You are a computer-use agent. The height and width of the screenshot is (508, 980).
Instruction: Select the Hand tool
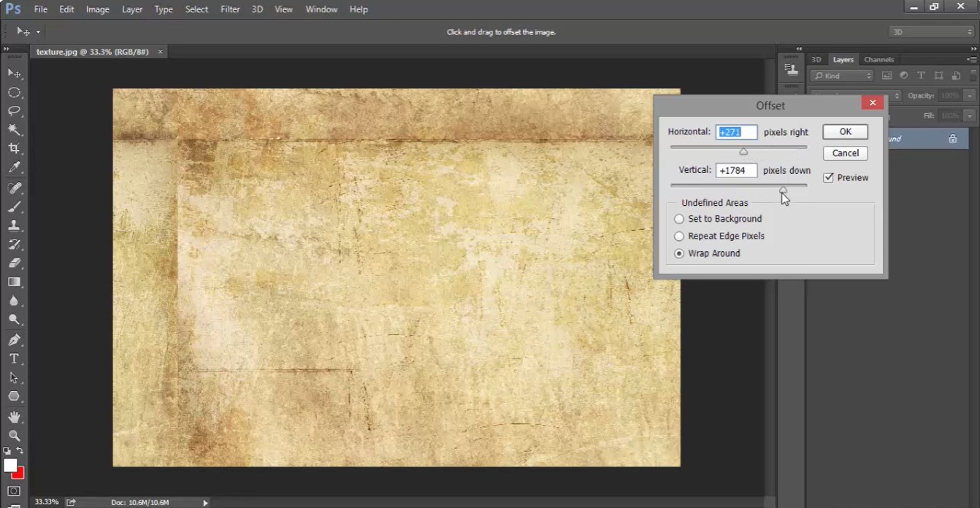pos(14,417)
